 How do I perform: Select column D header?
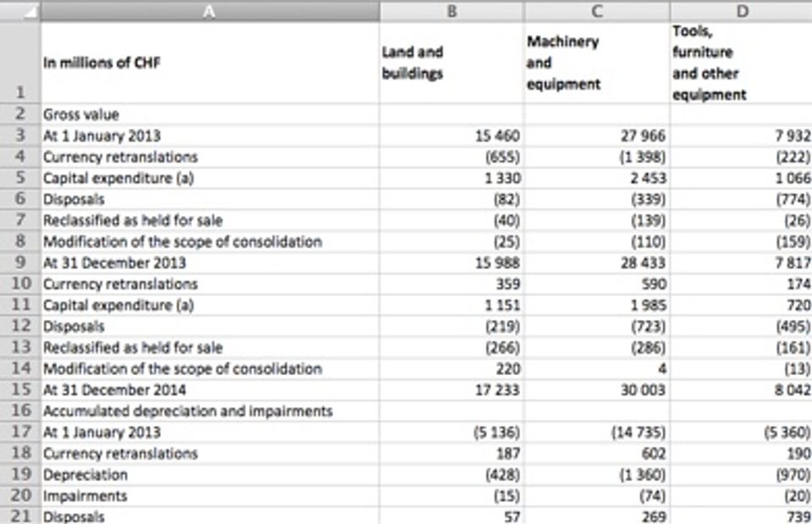(x=741, y=11)
